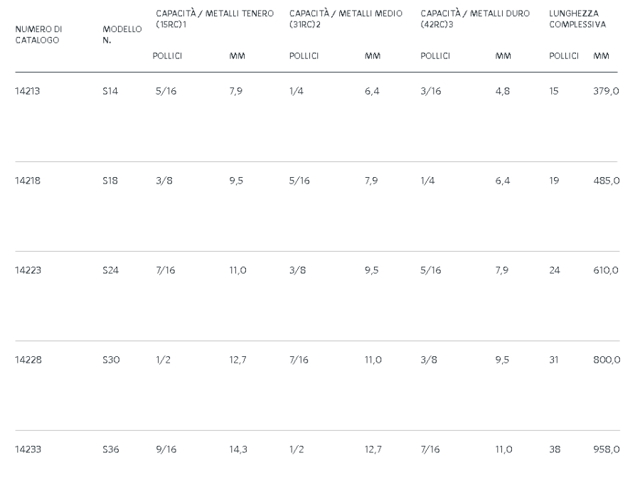
Task: Click model S24 cell
Action: click(111, 270)
